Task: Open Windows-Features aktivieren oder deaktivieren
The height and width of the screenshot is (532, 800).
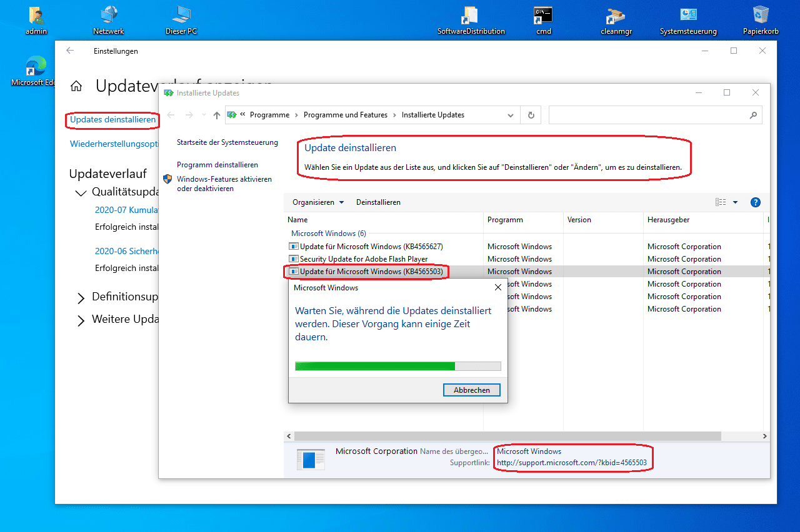Action: [x=224, y=184]
